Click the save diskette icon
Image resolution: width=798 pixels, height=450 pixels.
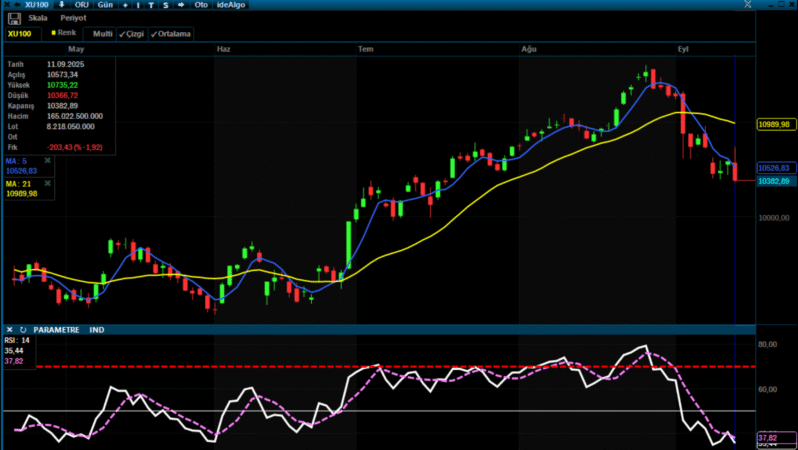[x=14, y=18]
